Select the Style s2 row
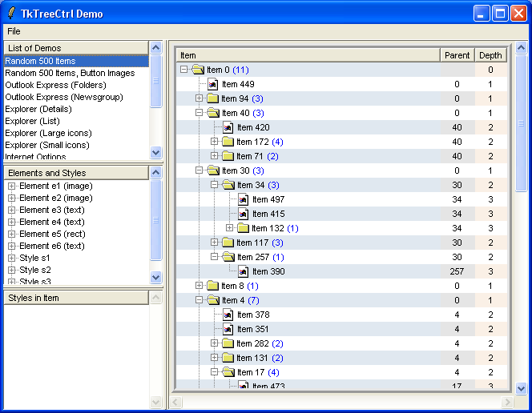Image resolution: width=532 pixels, height=413 pixels. click(76, 270)
